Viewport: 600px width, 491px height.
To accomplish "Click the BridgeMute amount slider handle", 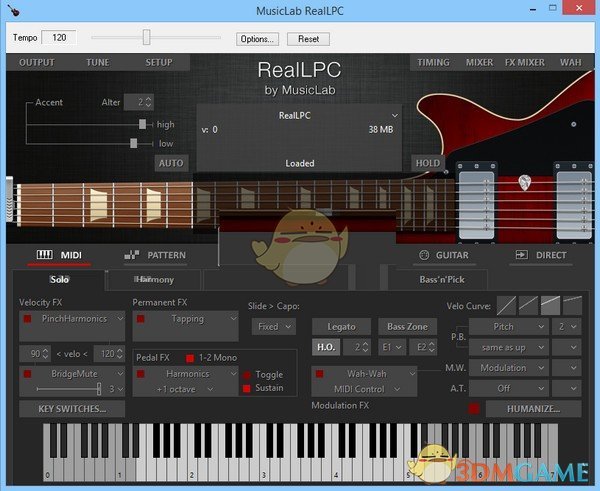I will click(x=99, y=388).
